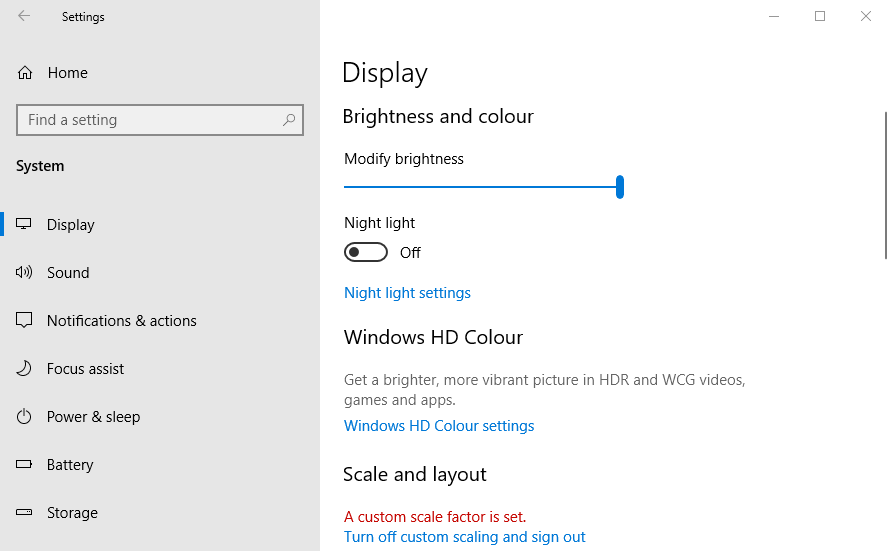Turn off custom scaling and sign out
This screenshot has width=889, height=551.
click(464, 537)
